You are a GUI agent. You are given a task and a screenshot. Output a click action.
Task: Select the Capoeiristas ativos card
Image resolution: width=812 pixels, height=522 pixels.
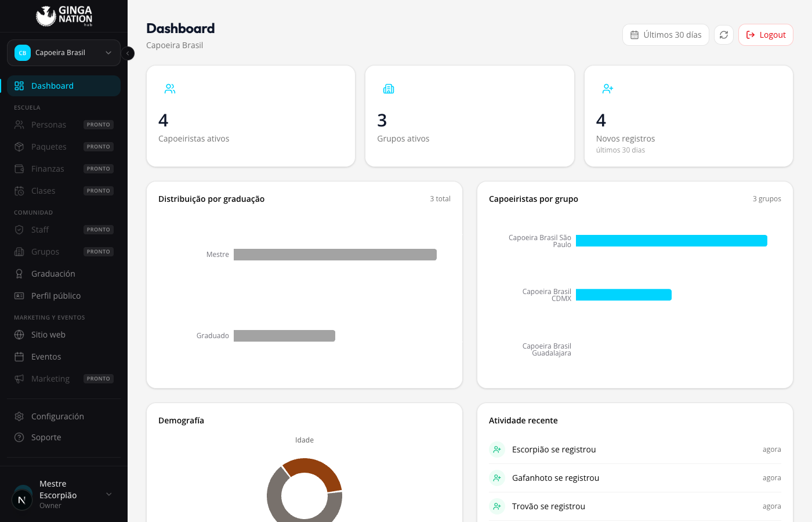[x=251, y=116]
